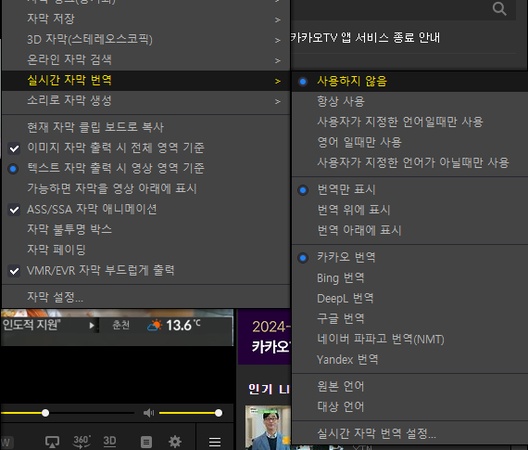528x450 pixels.
Task: Open 자막 설정... dialog
Action: (x=146, y=297)
